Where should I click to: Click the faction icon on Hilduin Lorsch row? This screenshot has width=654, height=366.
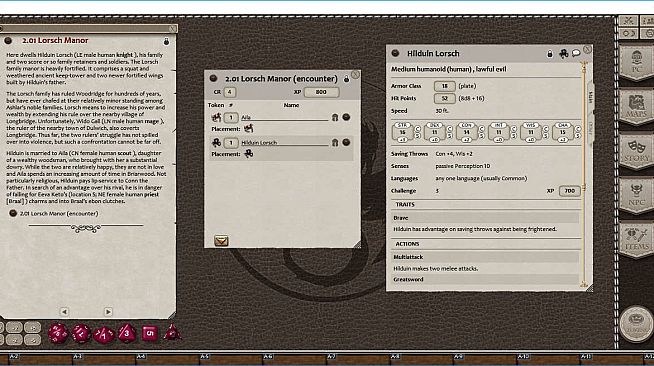tap(335, 143)
